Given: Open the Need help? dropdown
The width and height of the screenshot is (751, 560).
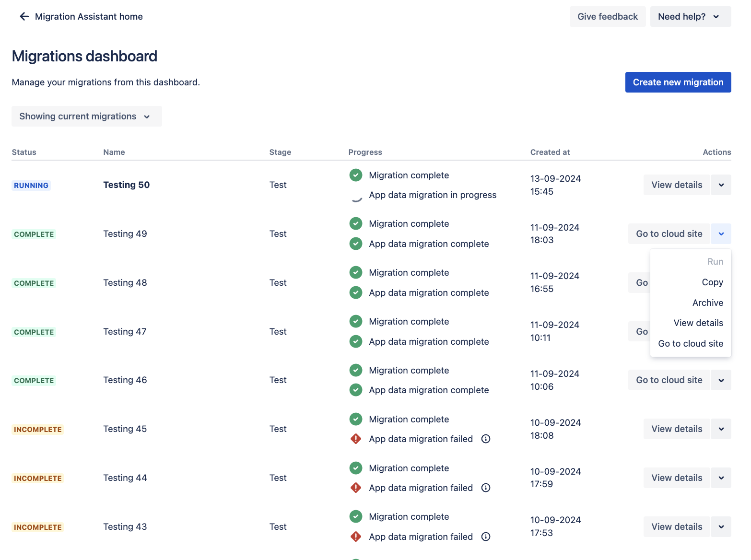Looking at the screenshot, I should point(690,17).
